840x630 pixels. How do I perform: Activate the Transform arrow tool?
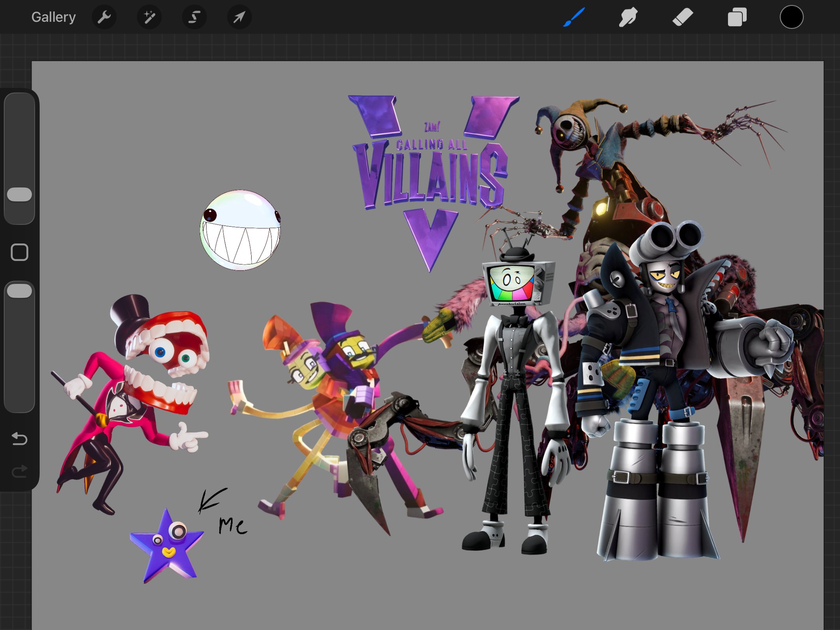(x=239, y=17)
